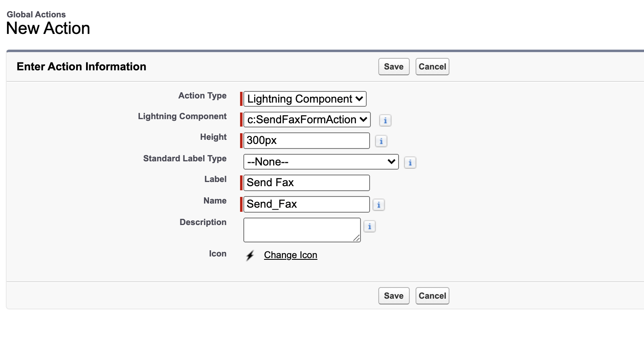Click the info icon next to Height field

pyautogui.click(x=381, y=141)
